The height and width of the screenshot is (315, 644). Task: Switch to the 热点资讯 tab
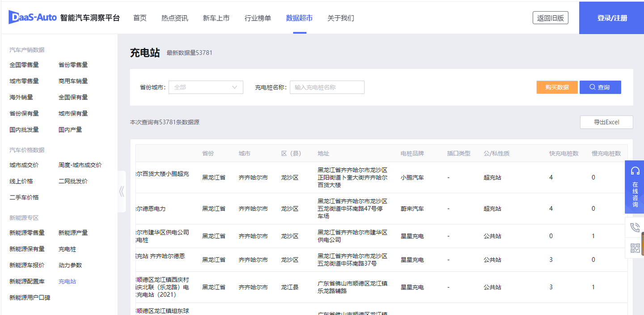[x=174, y=18]
